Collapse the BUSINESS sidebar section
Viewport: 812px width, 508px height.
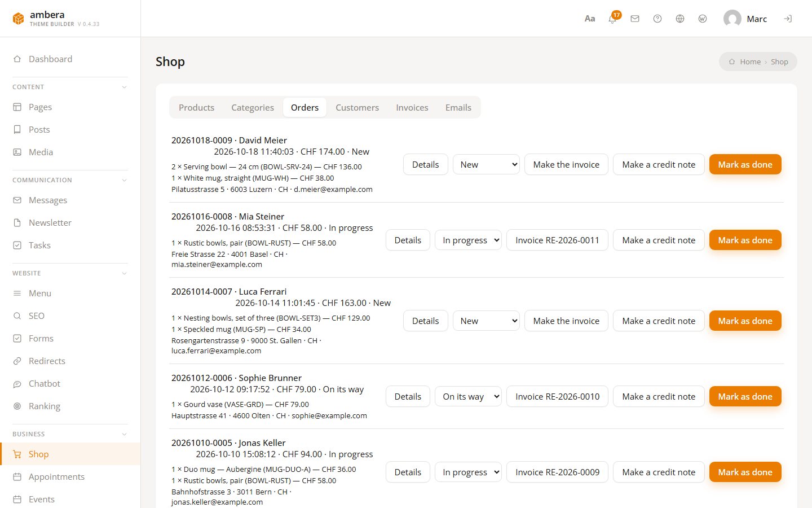[124, 434]
